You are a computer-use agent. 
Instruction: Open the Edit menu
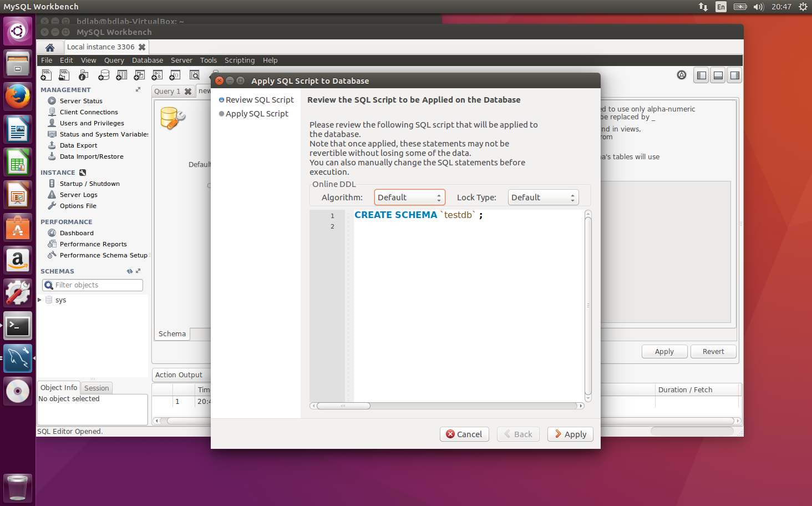67,60
